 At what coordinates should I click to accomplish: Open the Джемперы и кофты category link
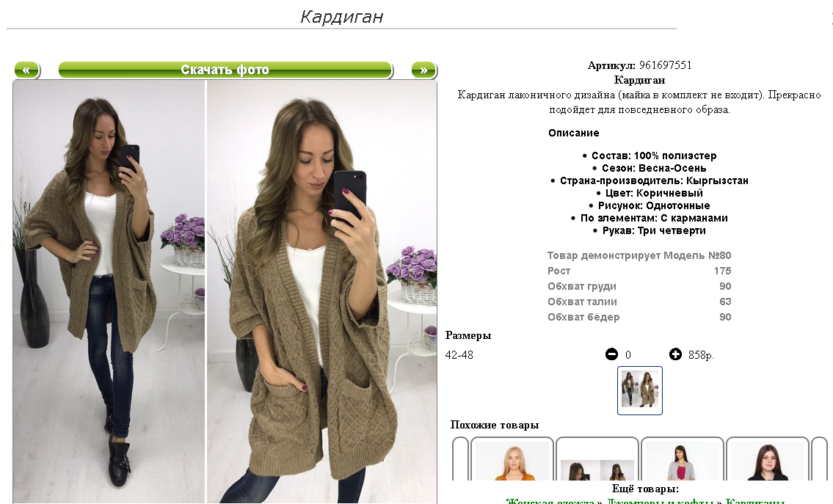pos(660,501)
